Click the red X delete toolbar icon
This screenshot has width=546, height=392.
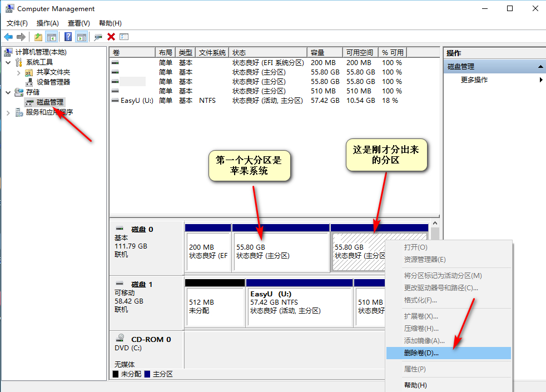(x=110, y=37)
